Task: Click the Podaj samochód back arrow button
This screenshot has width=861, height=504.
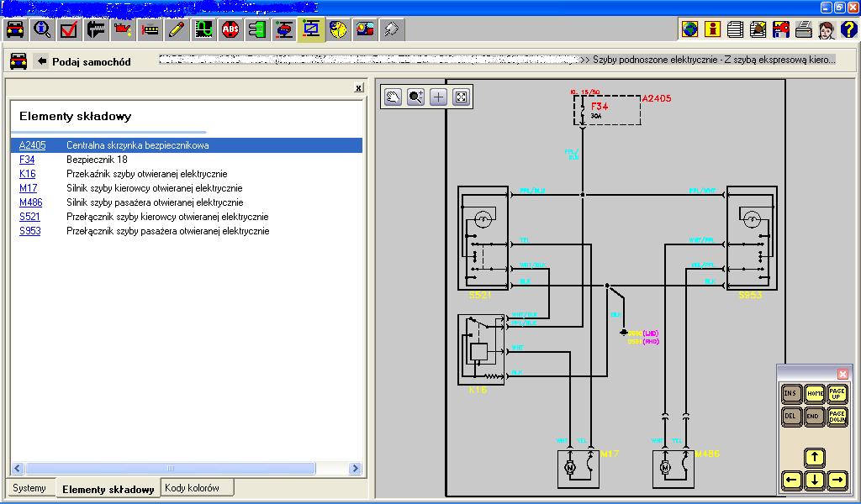Action: (40, 61)
